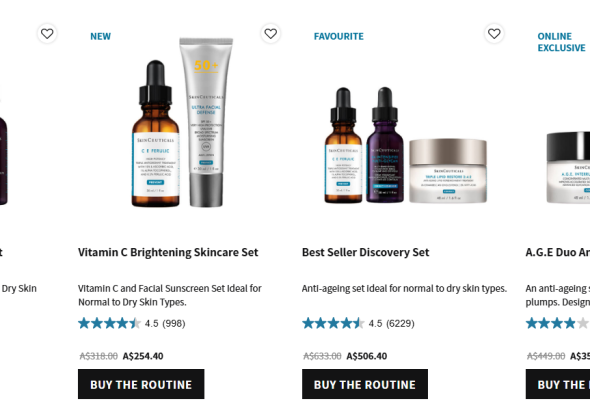Open the A.G.E Duo product image

click(x=568, y=167)
